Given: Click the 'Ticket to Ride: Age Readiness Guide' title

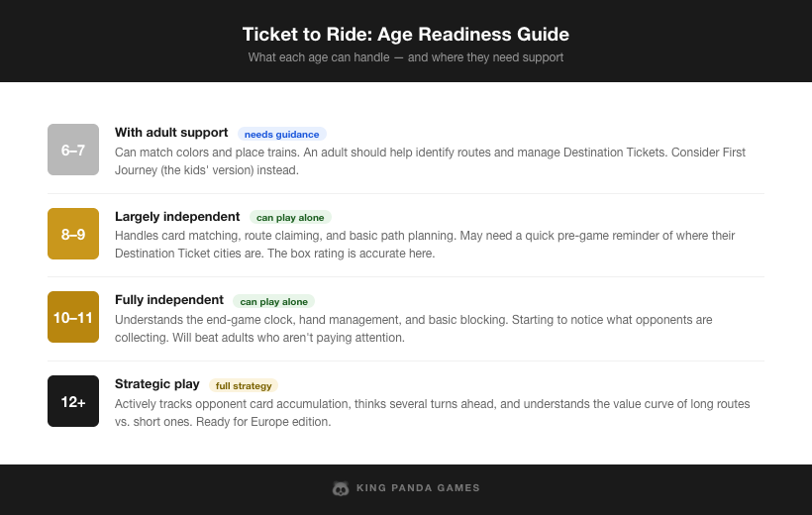Looking at the screenshot, I should [x=406, y=35].
